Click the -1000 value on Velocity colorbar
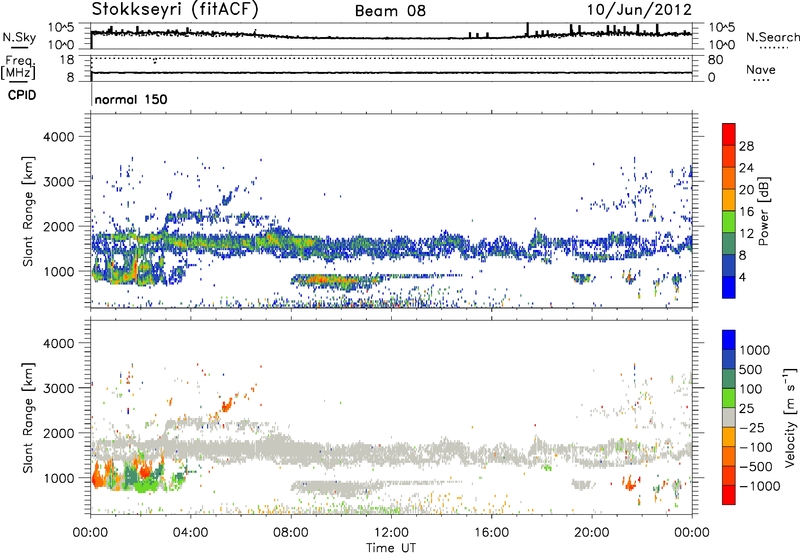This screenshot has width=800, height=554. pos(759,486)
